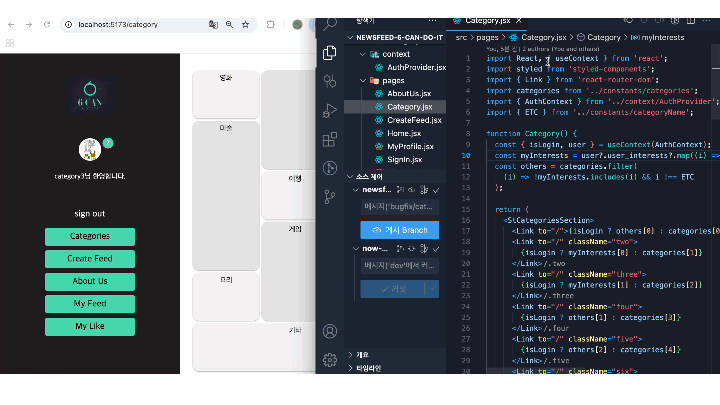Viewport: 720px width, 405px height.
Task: Click the Categories sidebar button
Action: pos(90,236)
